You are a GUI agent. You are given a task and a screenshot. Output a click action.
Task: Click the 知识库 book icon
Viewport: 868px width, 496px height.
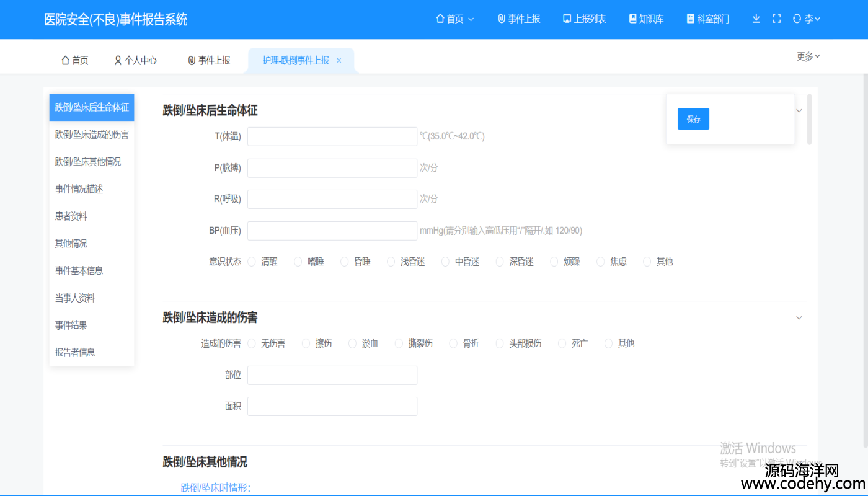632,19
